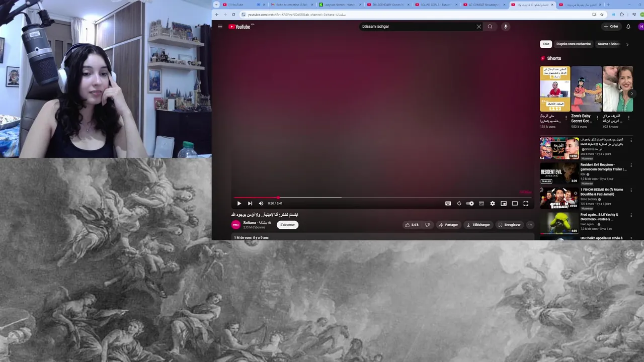Open options for Zoro's Baby Secret Short
644x362 pixels.
pos(597,118)
